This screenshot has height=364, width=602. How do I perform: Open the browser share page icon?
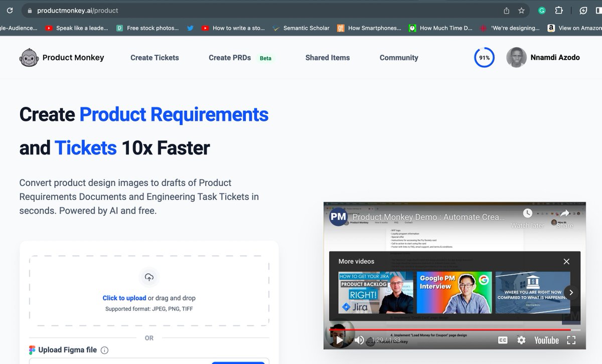[507, 11]
